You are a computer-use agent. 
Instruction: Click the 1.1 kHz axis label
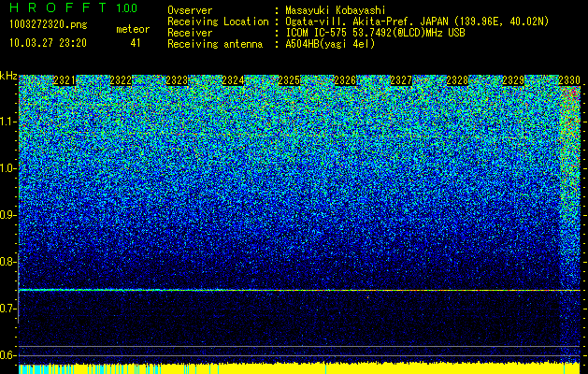click(7, 122)
